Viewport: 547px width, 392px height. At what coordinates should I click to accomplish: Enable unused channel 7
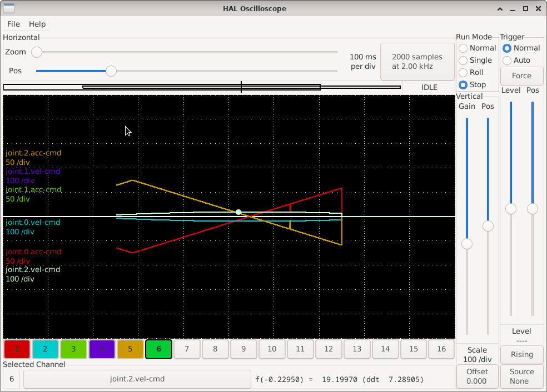pos(187,349)
